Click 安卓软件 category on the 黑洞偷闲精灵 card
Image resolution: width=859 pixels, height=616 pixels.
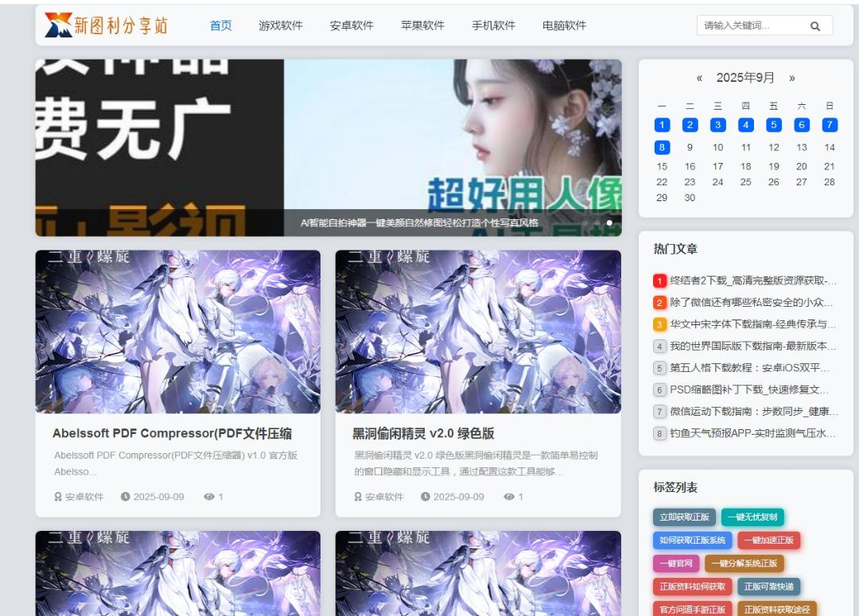385,497
